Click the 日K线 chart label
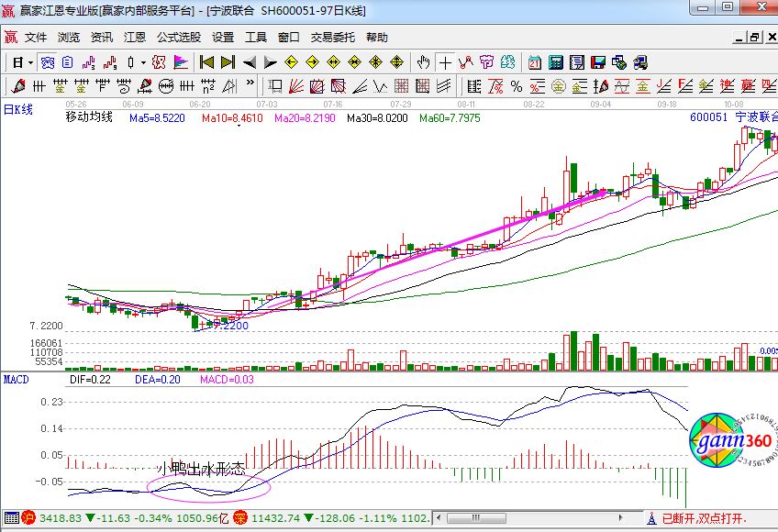The width and height of the screenshot is (778, 532). coord(18,109)
